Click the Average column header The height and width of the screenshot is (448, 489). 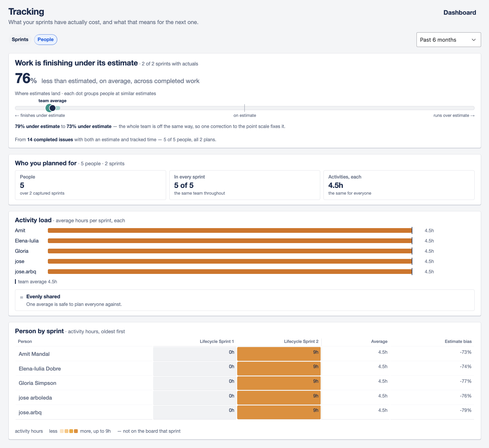[379, 341]
